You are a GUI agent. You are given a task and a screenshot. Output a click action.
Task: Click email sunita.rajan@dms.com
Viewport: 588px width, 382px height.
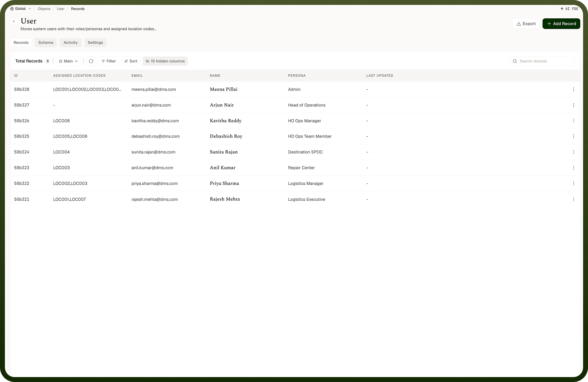153,152
